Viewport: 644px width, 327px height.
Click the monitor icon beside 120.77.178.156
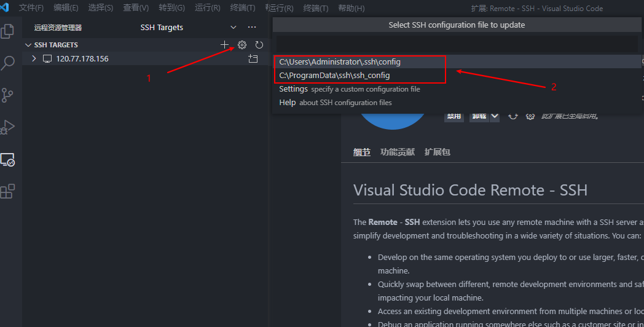(x=47, y=59)
